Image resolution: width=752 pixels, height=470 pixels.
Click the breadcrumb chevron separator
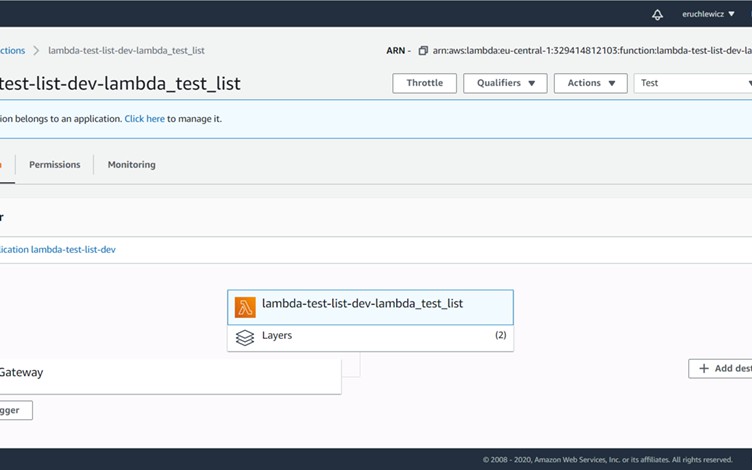click(x=36, y=50)
